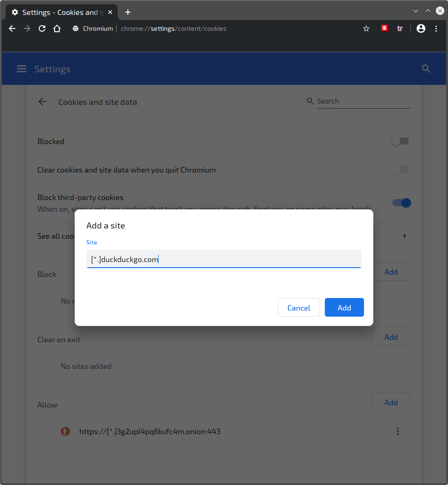The height and width of the screenshot is (485, 448).
Task: Click the "Clear on exit" heading
Action: click(59, 339)
